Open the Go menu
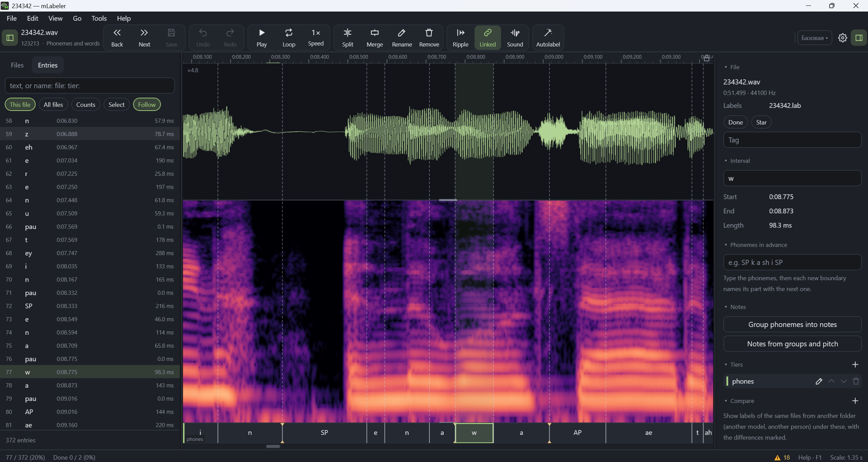The image size is (868, 462). [77, 18]
